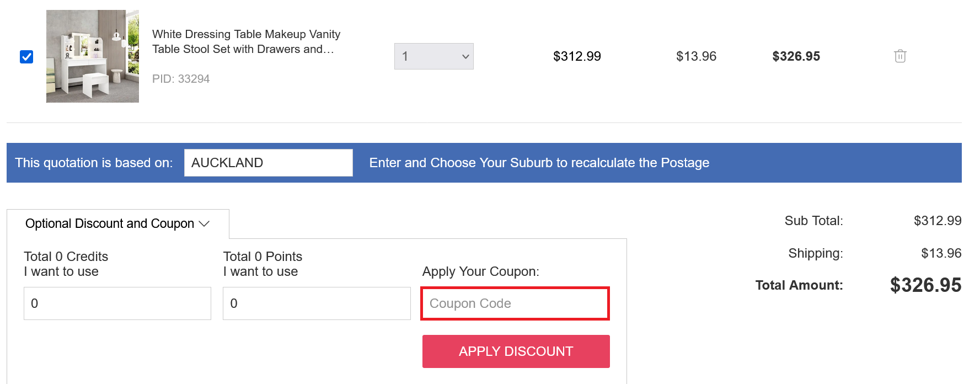Click the shipping cost $13.96 in row
This screenshot has width=980, height=384.
click(696, 56)
